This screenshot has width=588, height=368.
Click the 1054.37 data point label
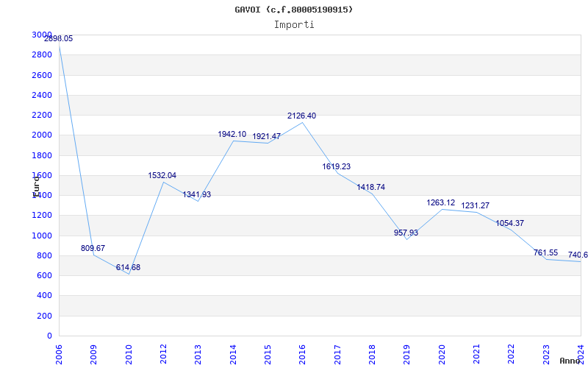509,224
